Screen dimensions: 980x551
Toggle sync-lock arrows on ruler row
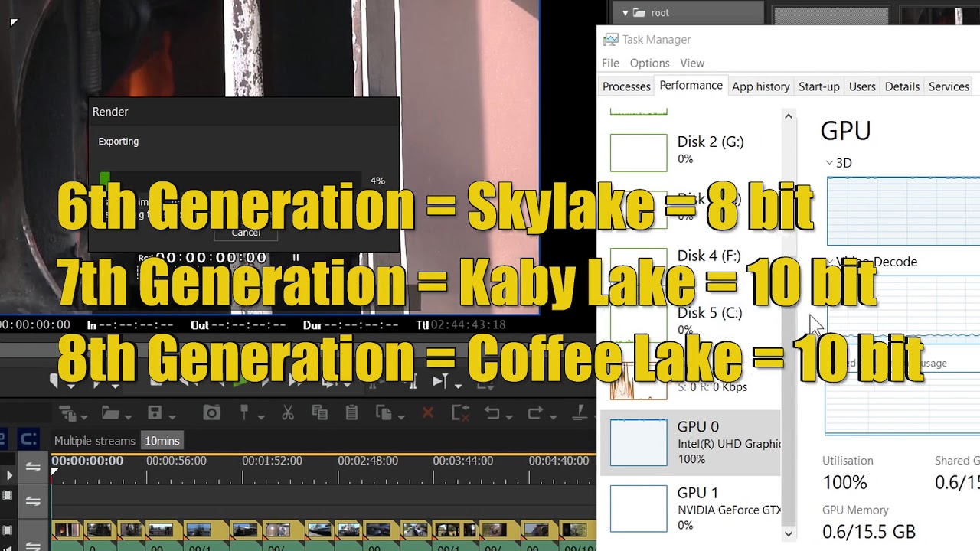pyautogui.click(x=33, y=468)
